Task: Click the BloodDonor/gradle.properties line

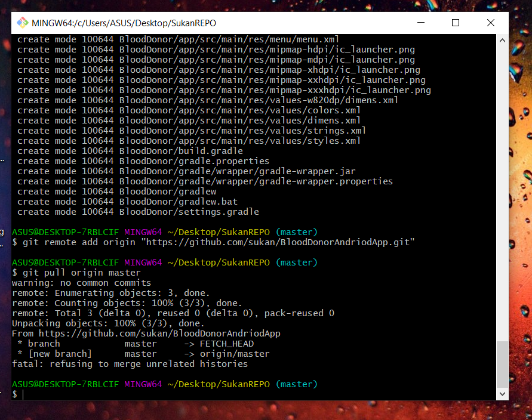Action: [x=143, y=161]
